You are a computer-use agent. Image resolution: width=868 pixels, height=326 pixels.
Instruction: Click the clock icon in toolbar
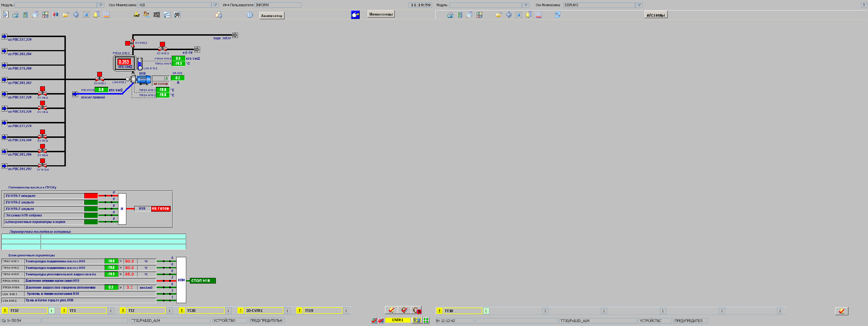point(250,15)
